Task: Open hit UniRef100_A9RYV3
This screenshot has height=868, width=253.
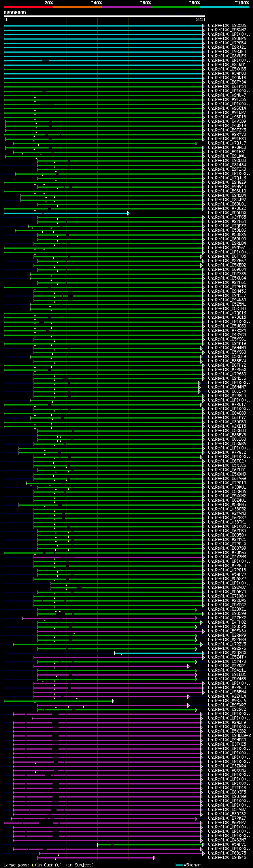Action: click(x=227, y=135)
